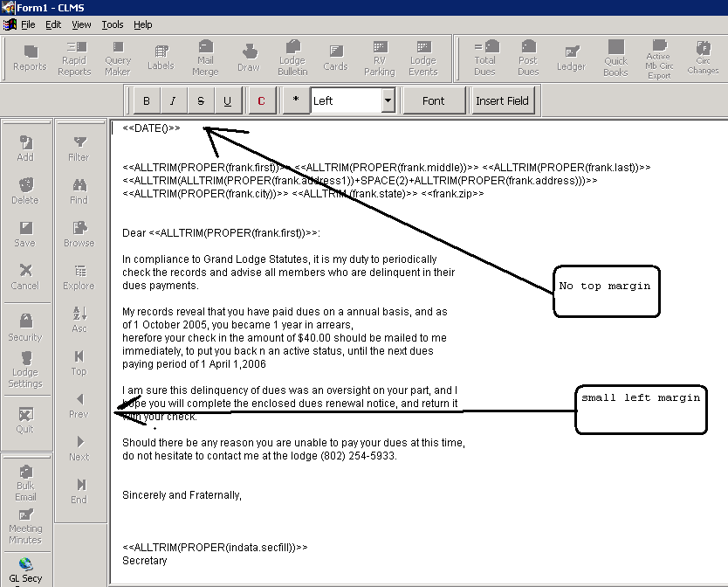Launch the Query Maker tool
This screenshot has height=587, width=728.
pyautogui.click(x=118, y=58)
